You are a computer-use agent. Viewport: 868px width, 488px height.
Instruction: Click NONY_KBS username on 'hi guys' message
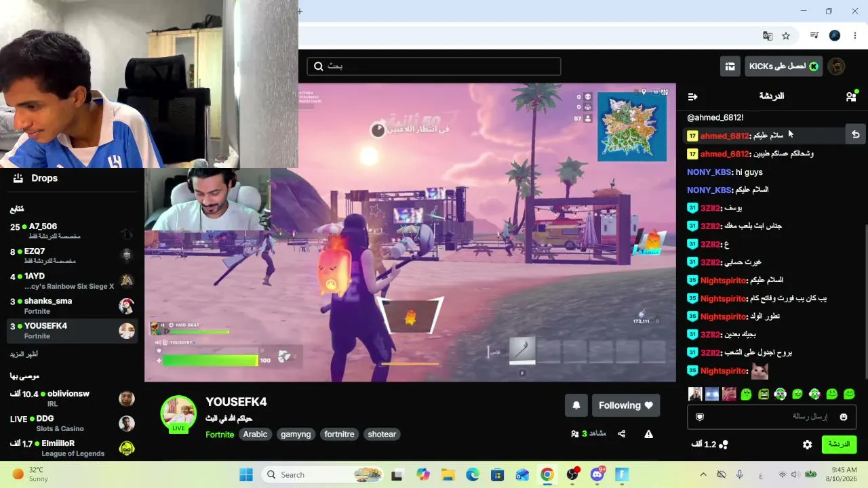coord(709,172)
